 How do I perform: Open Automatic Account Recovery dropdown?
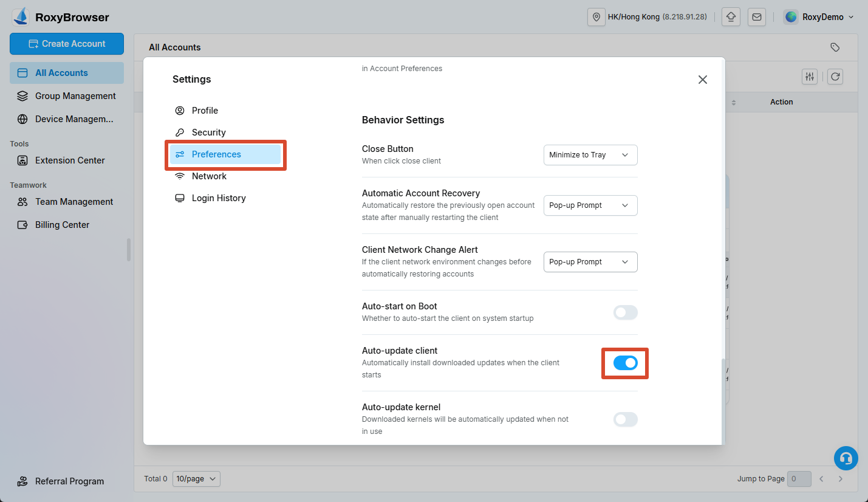[590, 205]
